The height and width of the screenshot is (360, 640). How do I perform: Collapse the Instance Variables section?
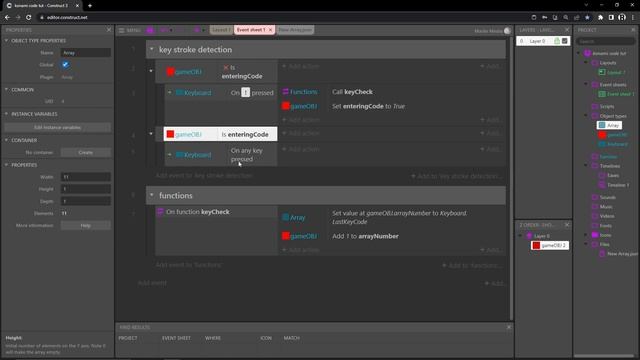point(7,114)
